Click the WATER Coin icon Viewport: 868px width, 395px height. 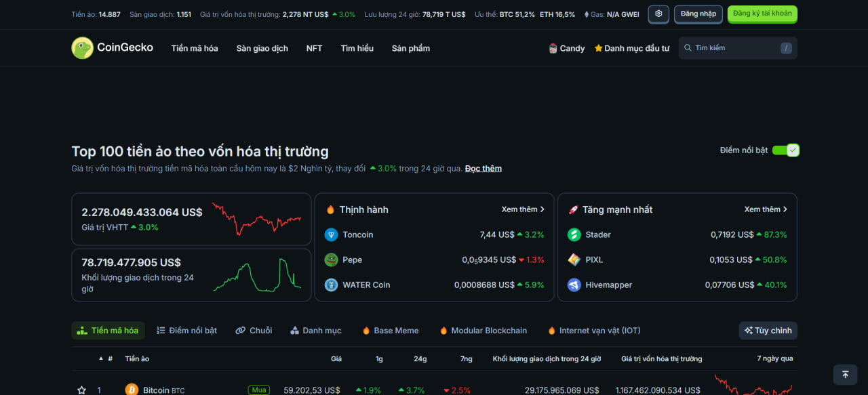[331, 285]
